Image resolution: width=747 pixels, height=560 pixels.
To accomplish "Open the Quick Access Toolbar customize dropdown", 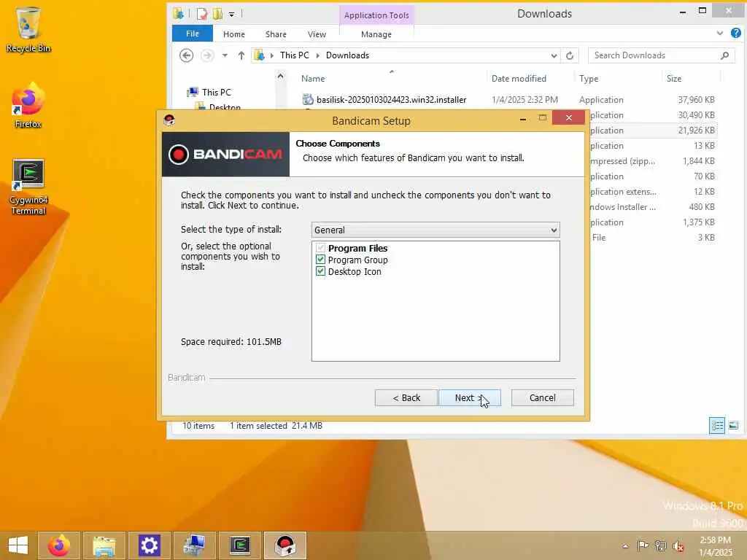I will [x=231, y=15].
